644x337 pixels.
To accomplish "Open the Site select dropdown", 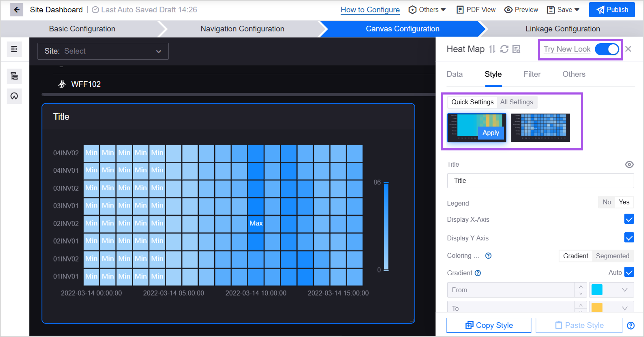I will pos(103,51).
